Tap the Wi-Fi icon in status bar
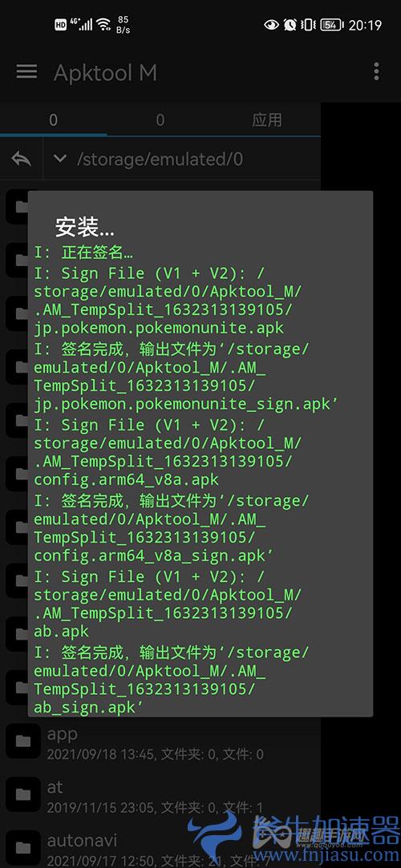This screenshot has width=401, height=868. coord(103,24)
